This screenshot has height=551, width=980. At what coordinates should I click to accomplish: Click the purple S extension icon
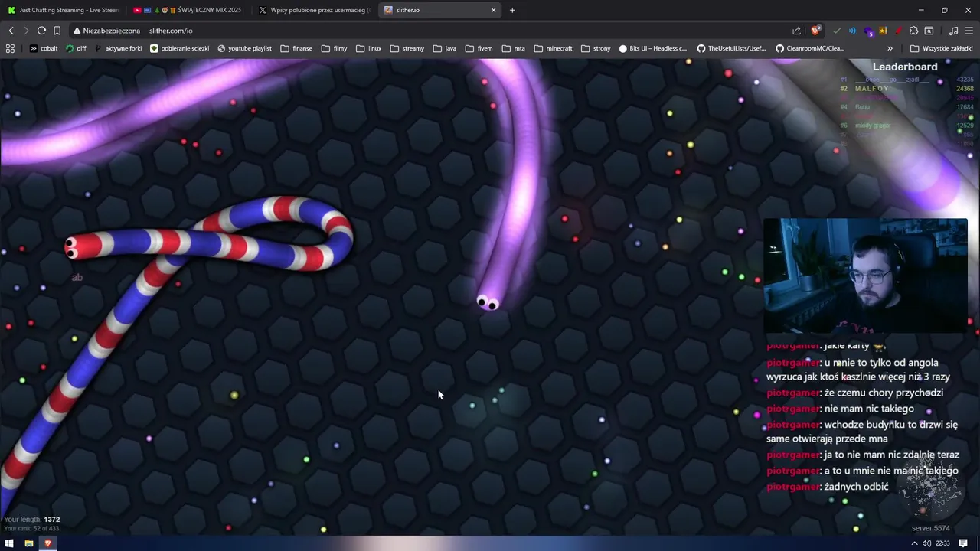click(868, 31)
